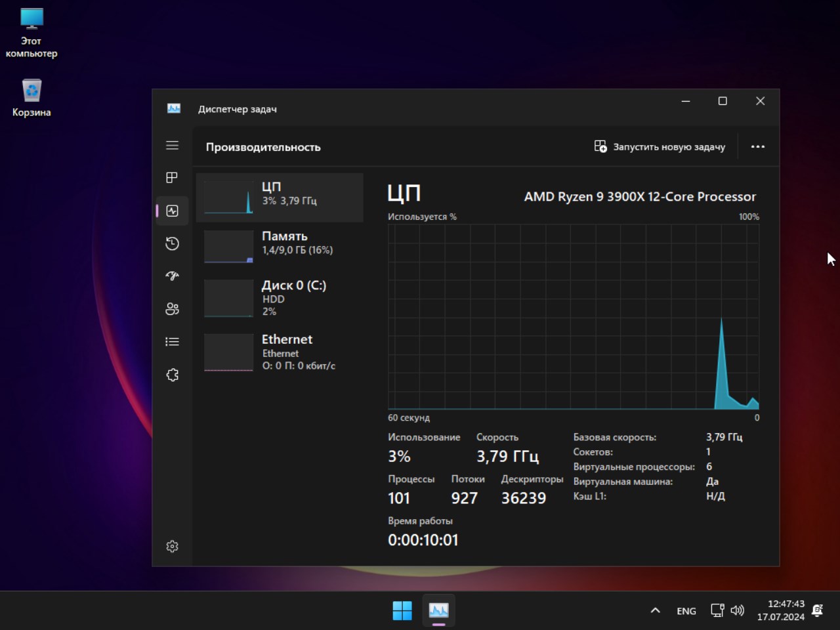This screenshot has width=840, height=630.
Task: Open the notifications bell icon
Action: (818, 610)
